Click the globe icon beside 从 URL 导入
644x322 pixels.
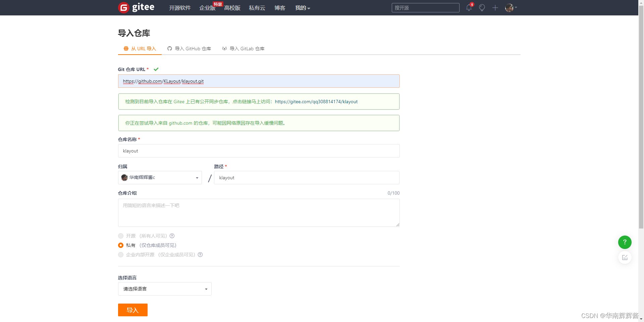(126, 49)
